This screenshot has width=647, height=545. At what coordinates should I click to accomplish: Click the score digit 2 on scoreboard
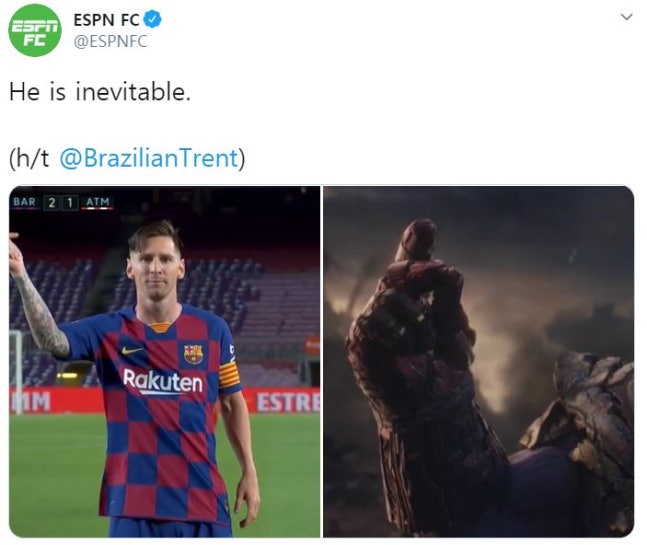[x=52, y=203]
